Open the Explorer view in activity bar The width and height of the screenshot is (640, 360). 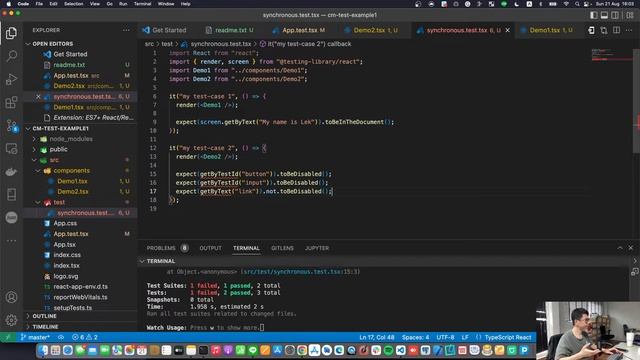pos(11,33)
